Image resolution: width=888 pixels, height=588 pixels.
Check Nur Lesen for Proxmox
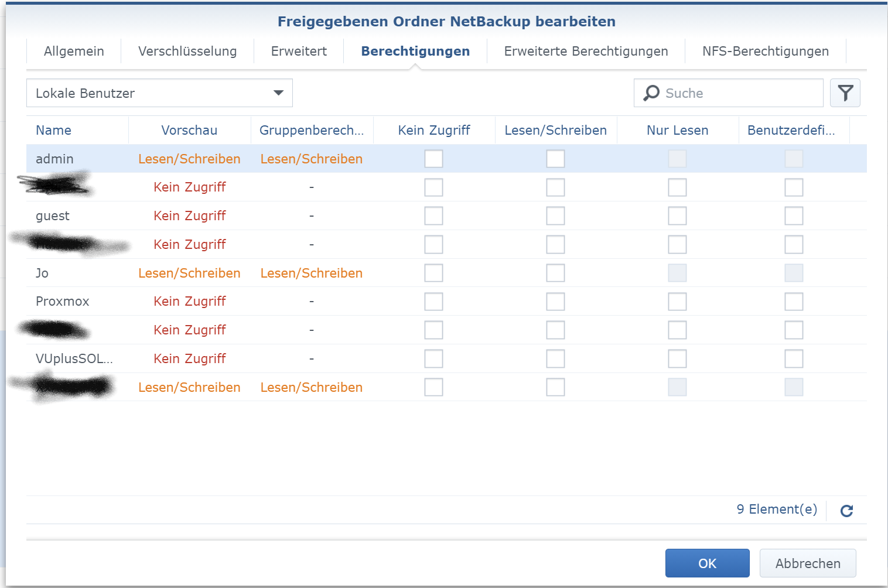677,302
